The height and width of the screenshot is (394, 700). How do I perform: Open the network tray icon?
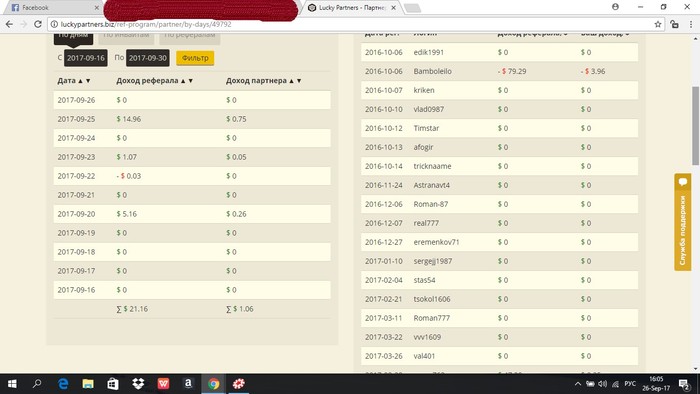click(615, 384)
